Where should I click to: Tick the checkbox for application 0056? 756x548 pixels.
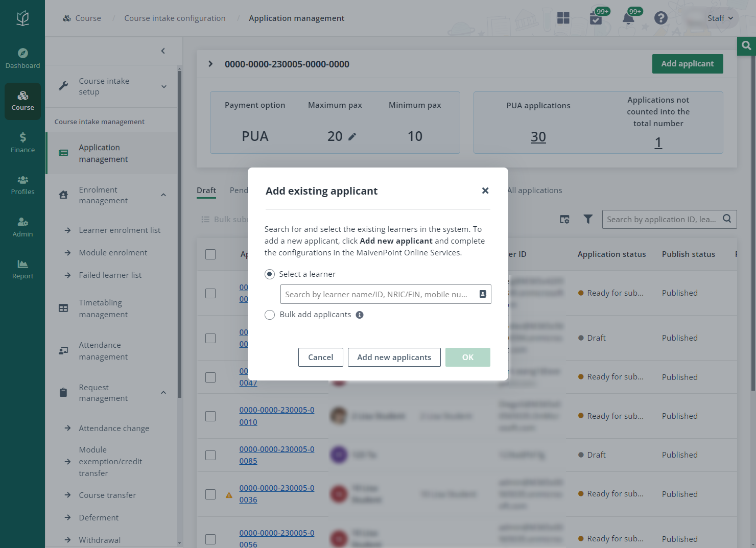click(x=210, y=539)
